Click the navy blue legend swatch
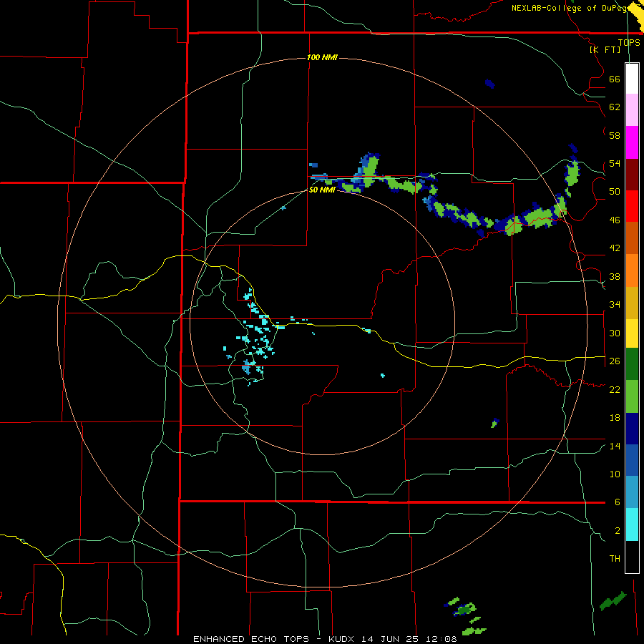644x644 pixels. (x=632, y=429)
